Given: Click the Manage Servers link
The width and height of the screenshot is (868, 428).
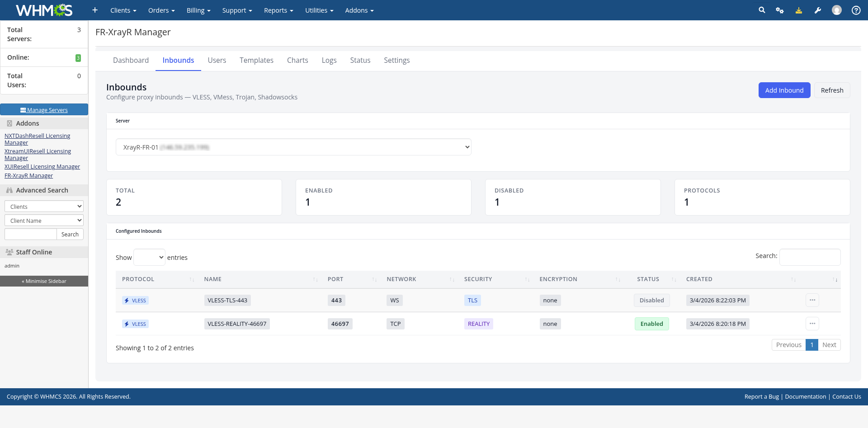Looking at the screenshot, I should pyautogui.click(x=44, y=110).
